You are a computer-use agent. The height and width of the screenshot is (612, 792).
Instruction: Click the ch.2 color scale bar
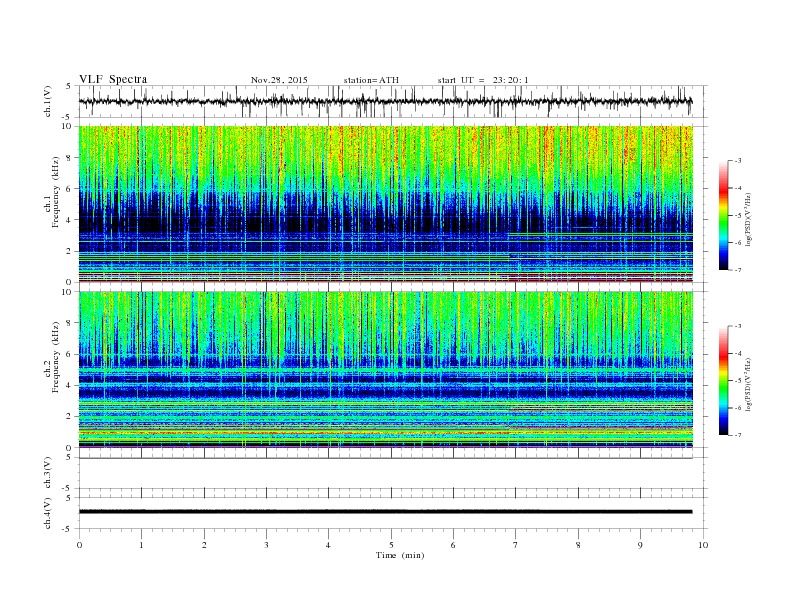(x=723, y=380)
